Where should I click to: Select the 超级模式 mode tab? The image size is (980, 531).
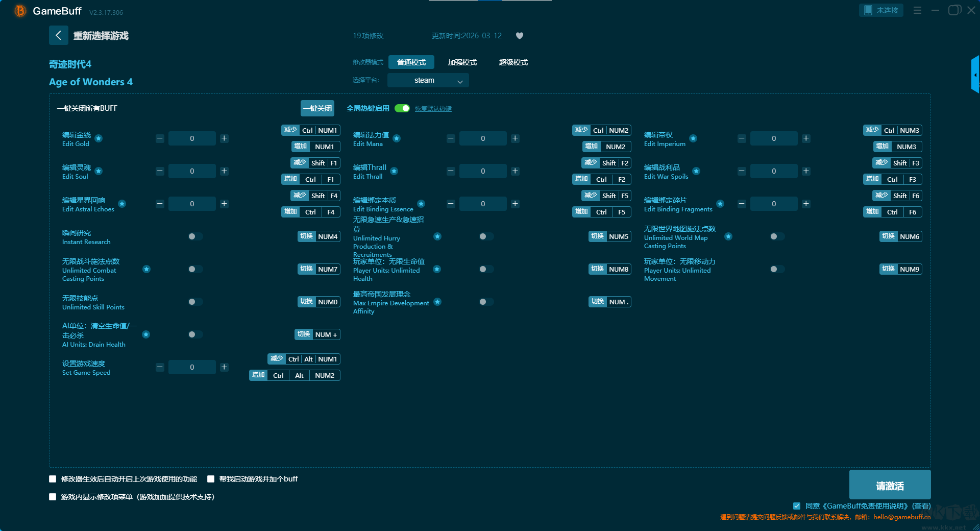pos(513,62)
